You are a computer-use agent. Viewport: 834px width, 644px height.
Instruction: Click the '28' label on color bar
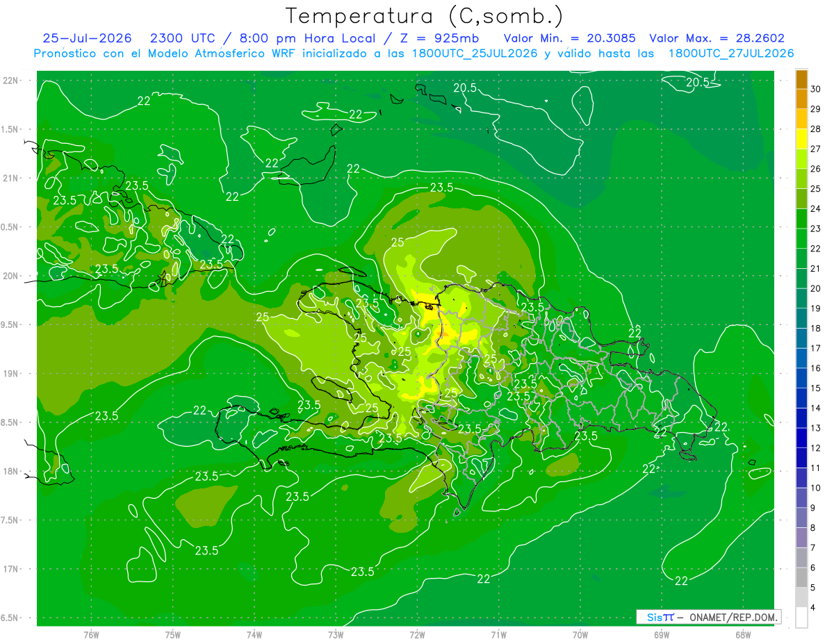pyautogui.click(x=815, y=129)
